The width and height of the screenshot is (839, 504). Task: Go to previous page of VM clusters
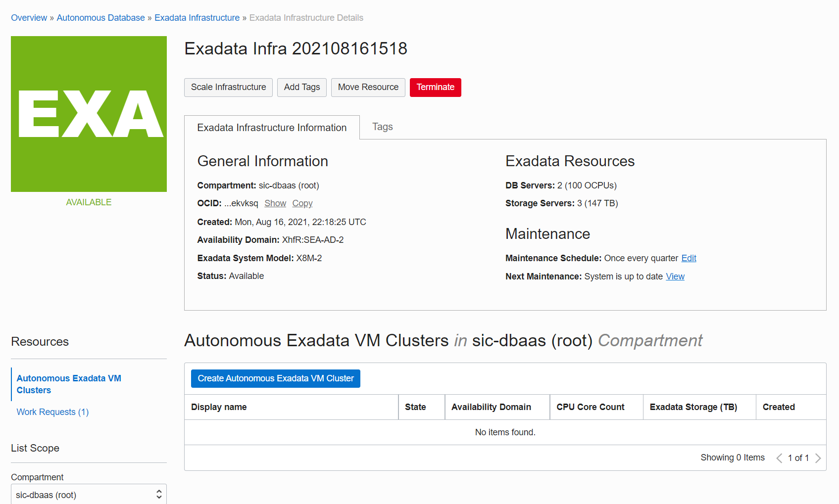click(x=779, y=458)
